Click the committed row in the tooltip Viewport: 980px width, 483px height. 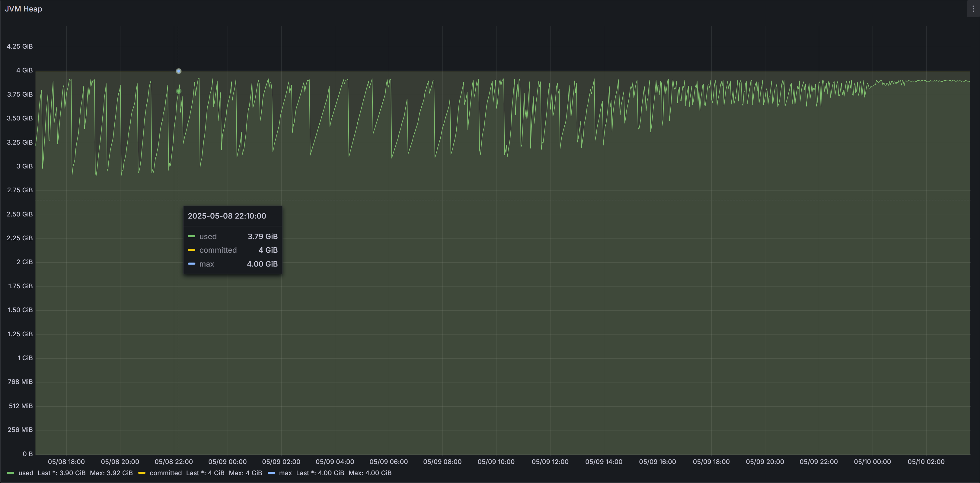pyautogui.click(x=232, y=250)
